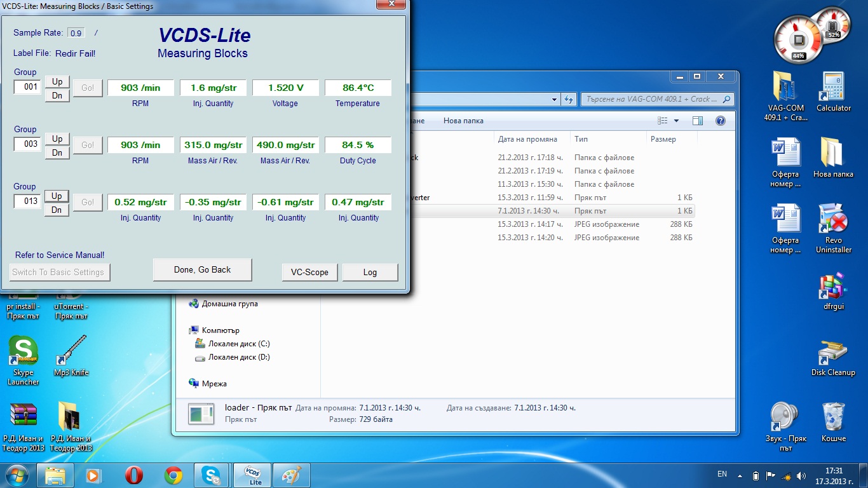Open the view options dropdown arrow in Explorer
This screenshot has height=488, width=868.
676,121
